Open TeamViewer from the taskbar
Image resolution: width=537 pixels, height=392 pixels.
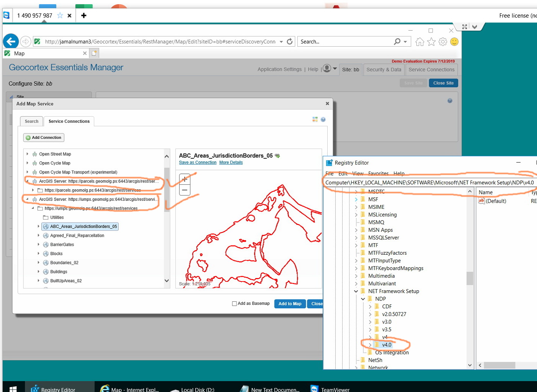click(x=330, y=389)
